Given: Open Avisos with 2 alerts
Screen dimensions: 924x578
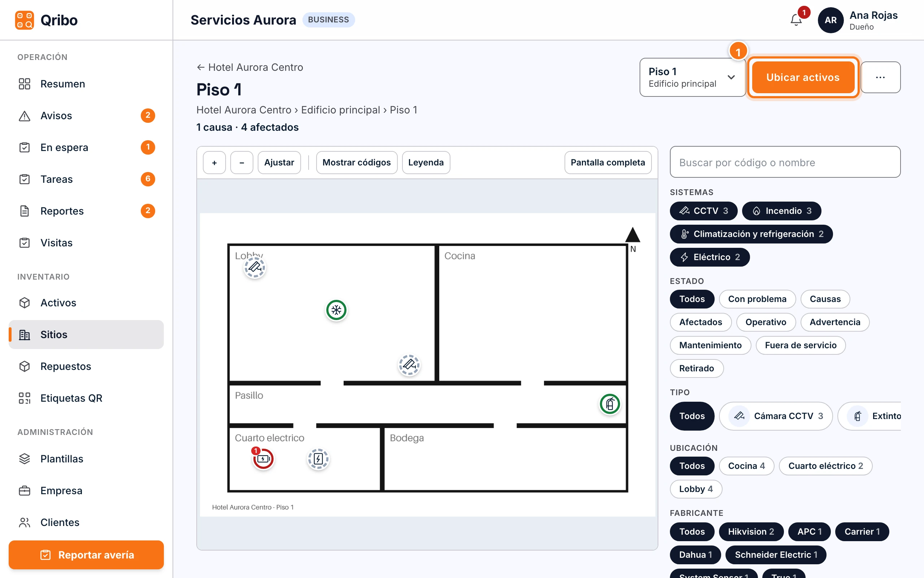Looking at the screenshot, I should click(86, 116).
